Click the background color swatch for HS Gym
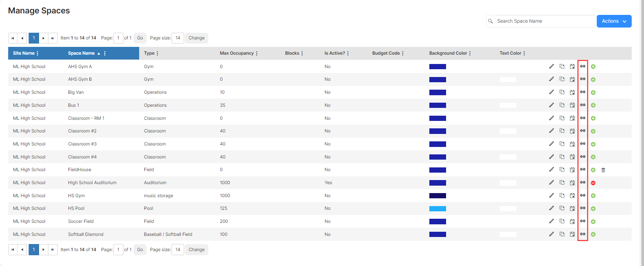The height and width of the screenshot is (266, 644). click(438, 196)
